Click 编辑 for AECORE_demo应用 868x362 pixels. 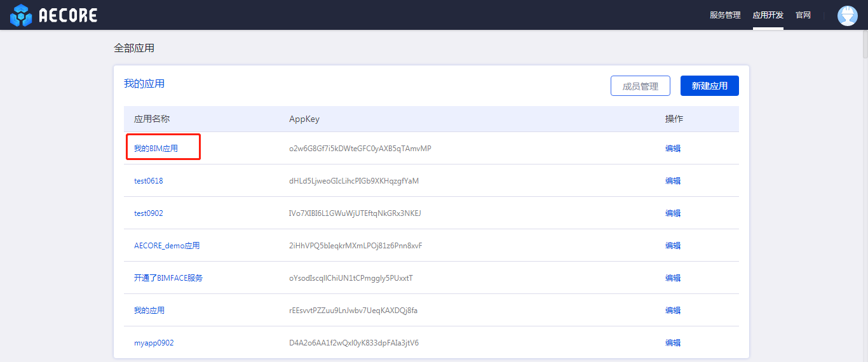[x=672, y=246]
